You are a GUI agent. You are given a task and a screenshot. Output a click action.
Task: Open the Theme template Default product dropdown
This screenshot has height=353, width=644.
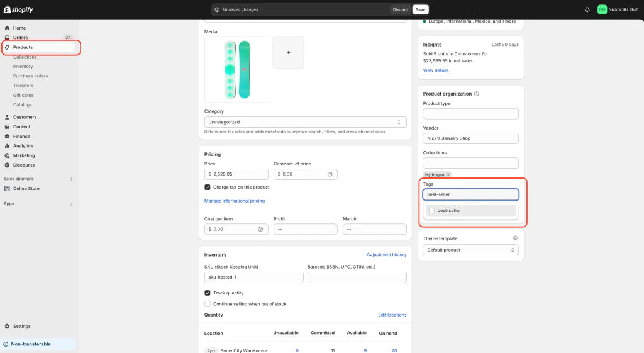(x=470, y=250)
